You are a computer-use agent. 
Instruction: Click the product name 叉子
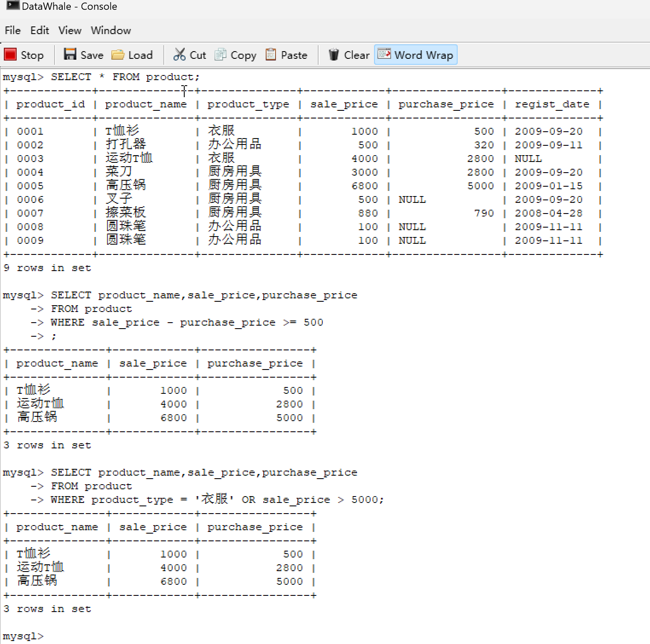pyautogui.click(x=119, y=199)
